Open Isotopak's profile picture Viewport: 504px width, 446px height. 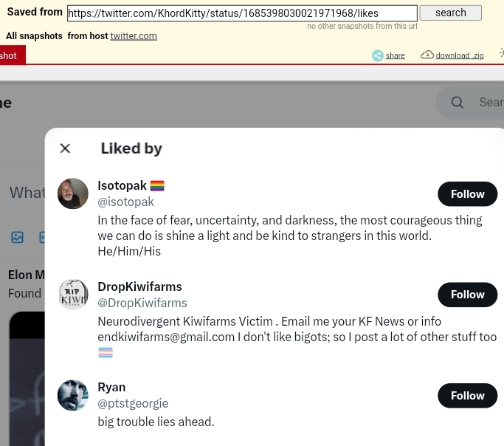[73, 193]
